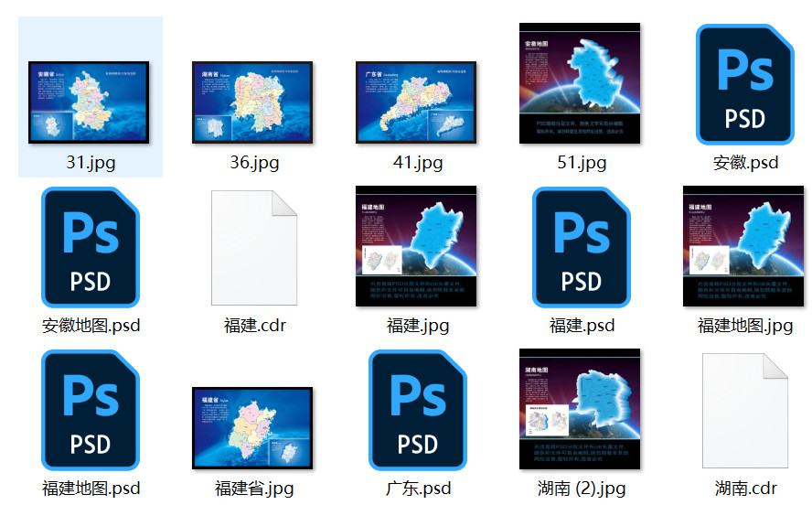
Task: Click the file name text 福建.jpg
Action: 418,326
